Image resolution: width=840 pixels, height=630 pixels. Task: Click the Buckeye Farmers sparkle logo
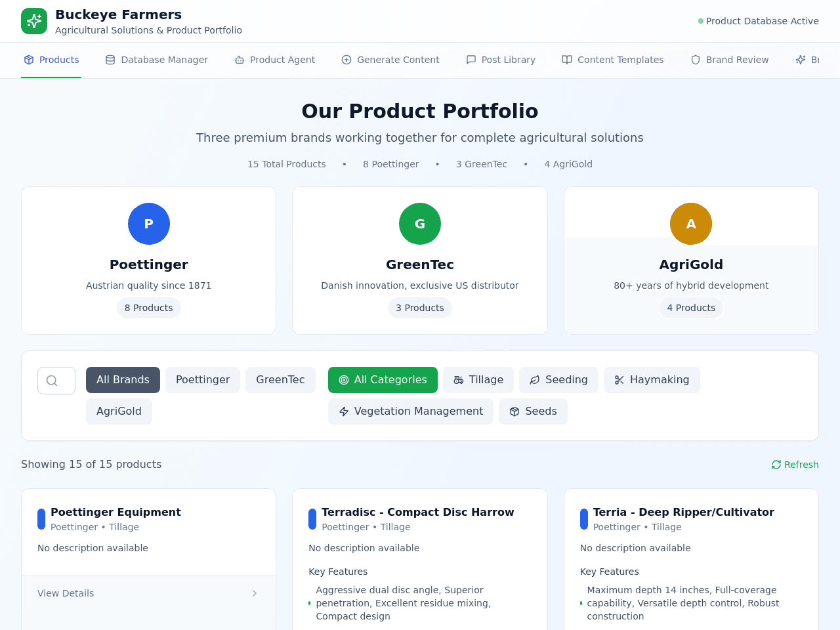coord(34,21)
